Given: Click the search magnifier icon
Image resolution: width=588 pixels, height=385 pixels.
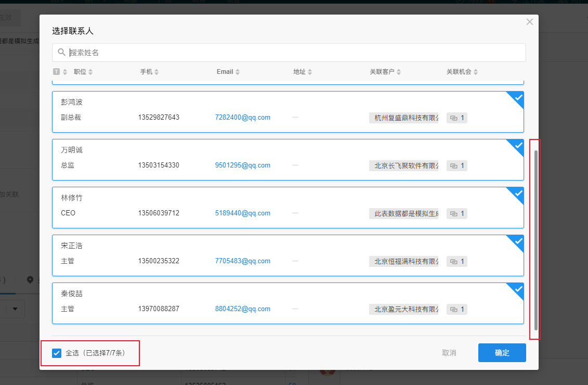Looking at the screenshot, I should click(x=61, y=52).
